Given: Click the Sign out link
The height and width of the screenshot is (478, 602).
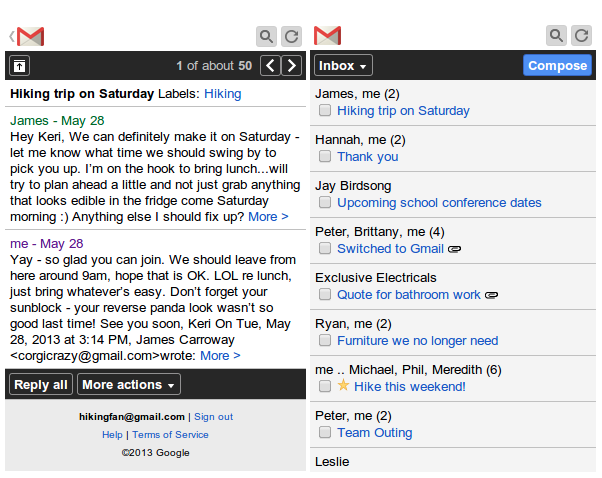Looking at the screenshot, I should 213,417.
